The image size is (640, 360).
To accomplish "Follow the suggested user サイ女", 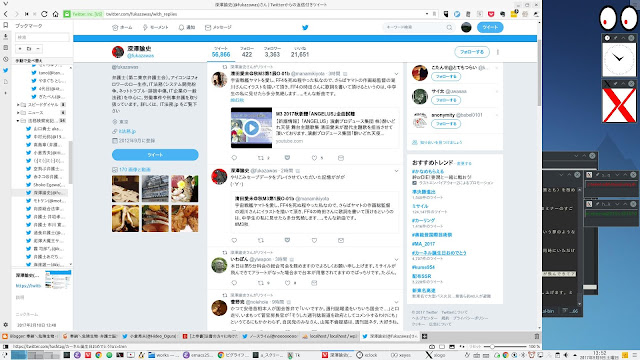I will [446, 100].
